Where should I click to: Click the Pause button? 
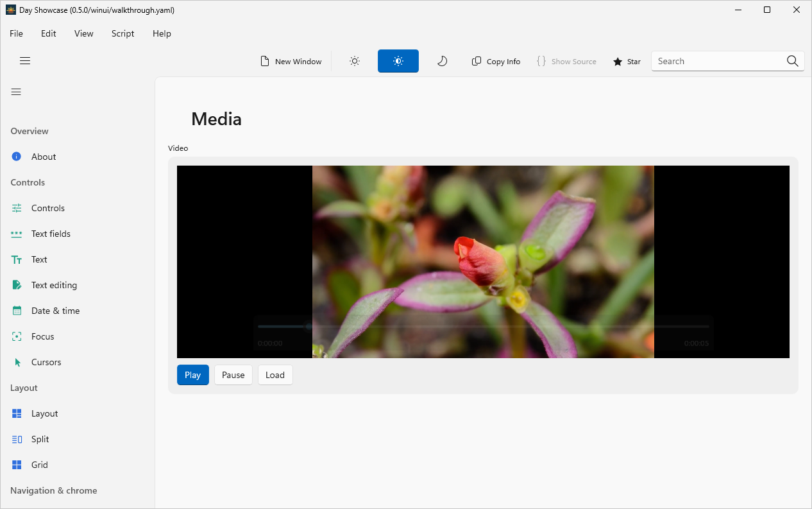tap(233, 375)
